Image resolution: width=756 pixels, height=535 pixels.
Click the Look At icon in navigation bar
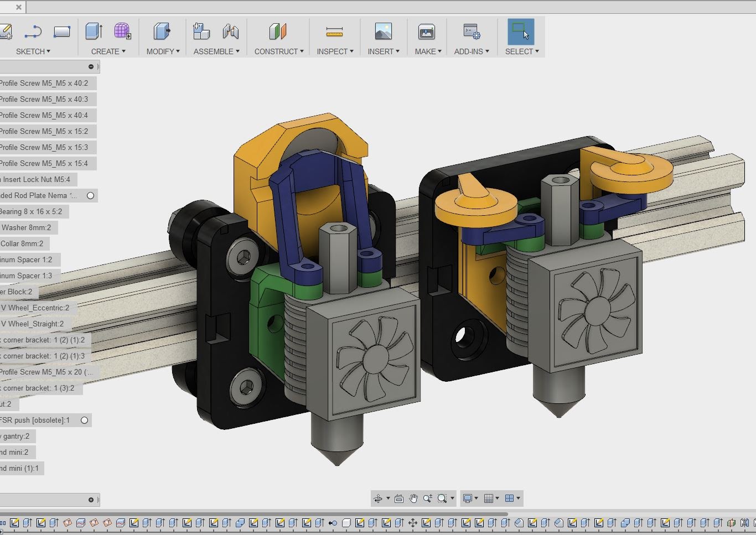pos(398,498)
